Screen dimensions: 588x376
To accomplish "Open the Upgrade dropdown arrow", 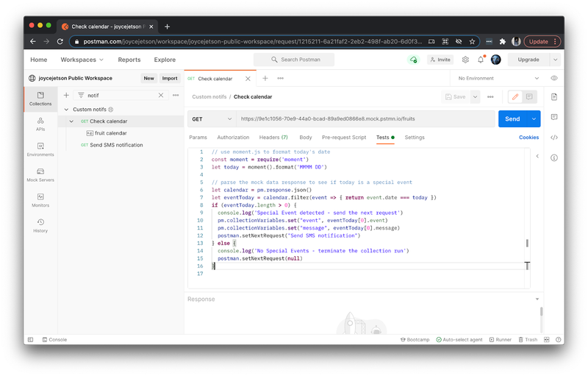I will (x=555, y=60).
